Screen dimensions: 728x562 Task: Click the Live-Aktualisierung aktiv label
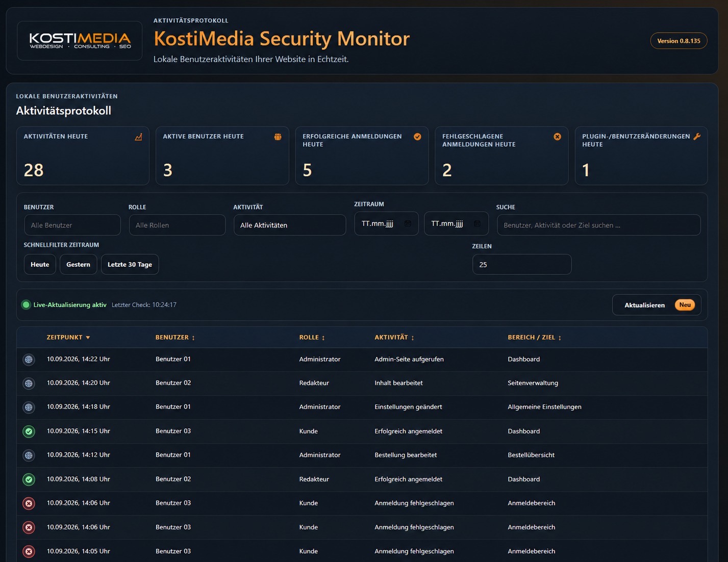pos(70,305)
